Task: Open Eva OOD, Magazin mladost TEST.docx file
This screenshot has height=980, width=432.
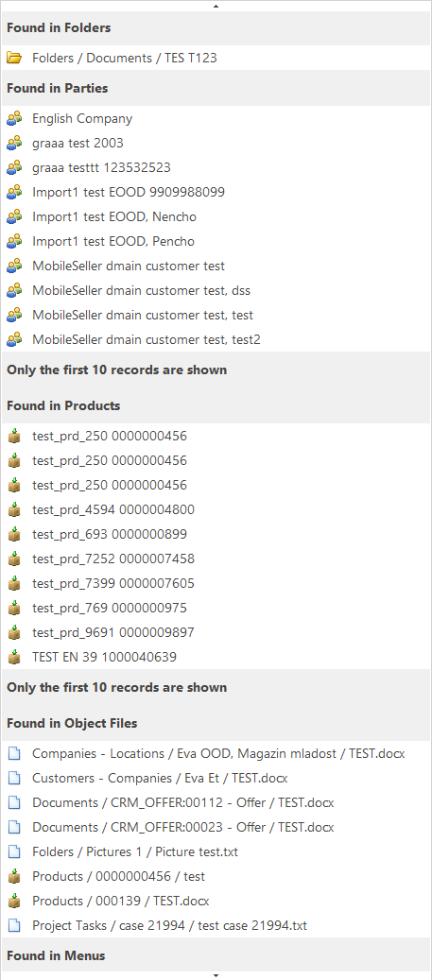Action: (216, 754)
